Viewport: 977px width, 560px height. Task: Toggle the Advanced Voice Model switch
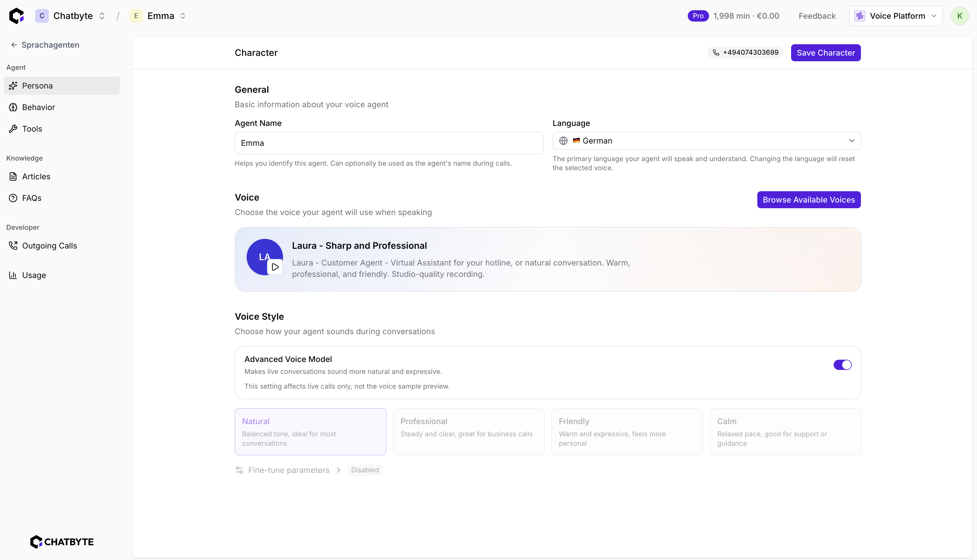(842, 365)
